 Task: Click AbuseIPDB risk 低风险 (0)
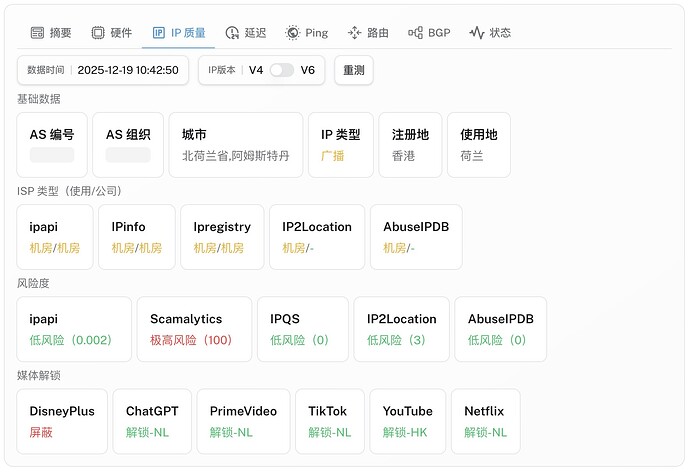click(x=497, y=340)
